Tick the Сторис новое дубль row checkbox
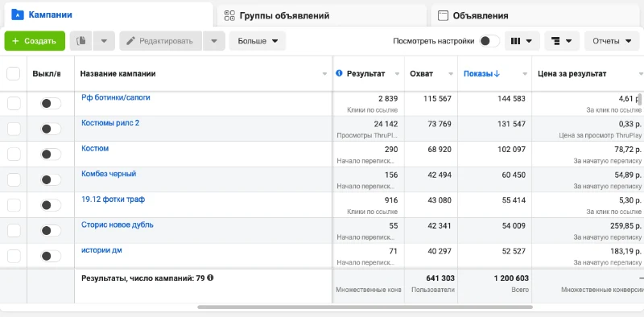644x317 pixels. point(14,231)
